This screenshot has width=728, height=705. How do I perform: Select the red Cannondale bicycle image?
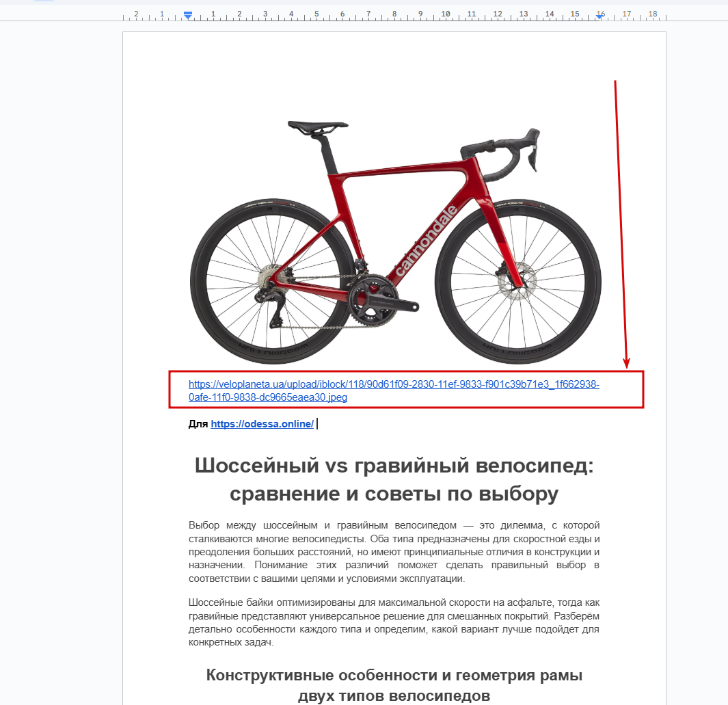tap(396, 242)
